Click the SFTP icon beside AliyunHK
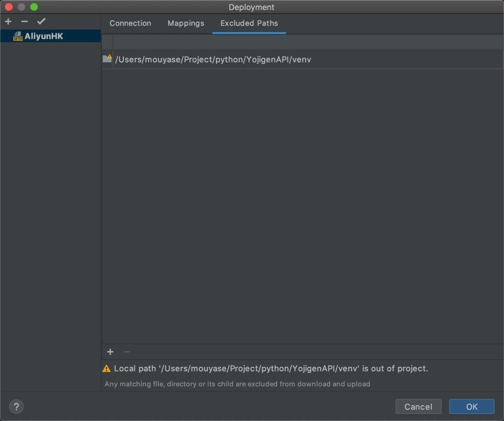Viewport: 504px width, 421px height. [18, 36]
